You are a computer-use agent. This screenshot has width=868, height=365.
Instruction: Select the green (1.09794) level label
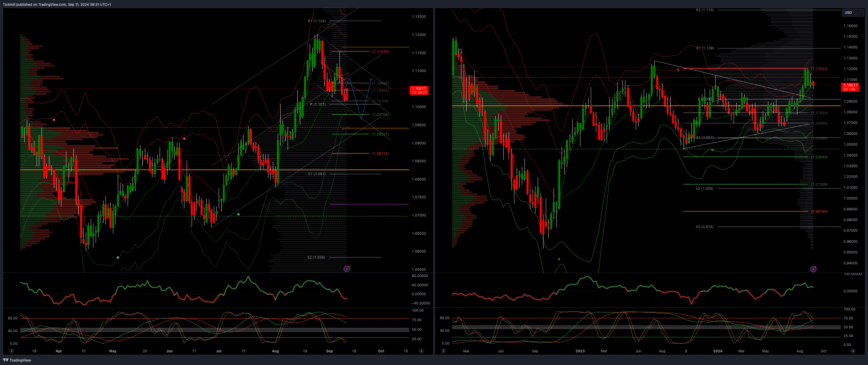[x=380, y=114]
